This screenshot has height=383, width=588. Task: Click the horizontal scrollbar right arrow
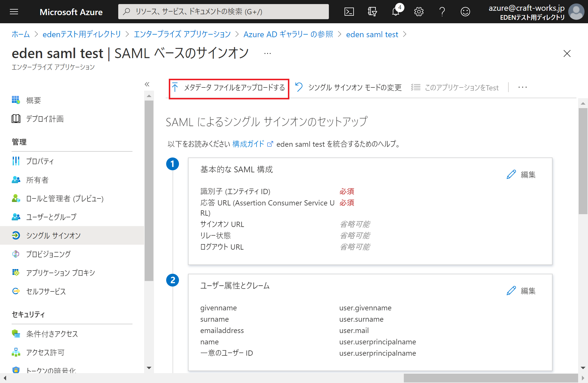click(583, 378)
